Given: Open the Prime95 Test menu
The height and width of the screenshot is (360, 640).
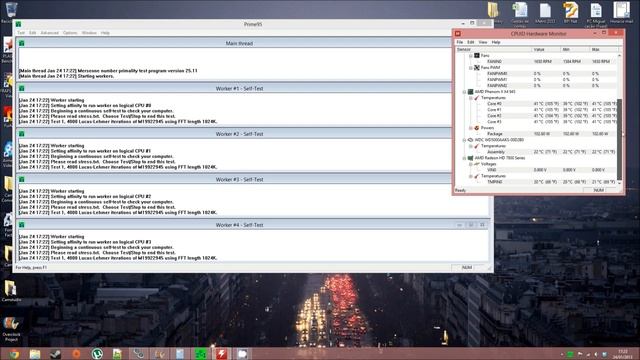Looking at the screenshot, I should coord(21,33).
